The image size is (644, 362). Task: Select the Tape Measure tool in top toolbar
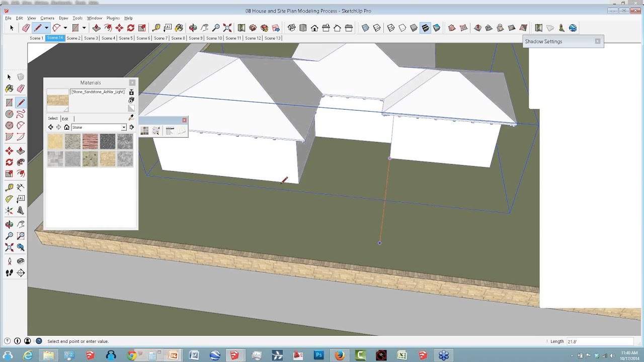156,28
